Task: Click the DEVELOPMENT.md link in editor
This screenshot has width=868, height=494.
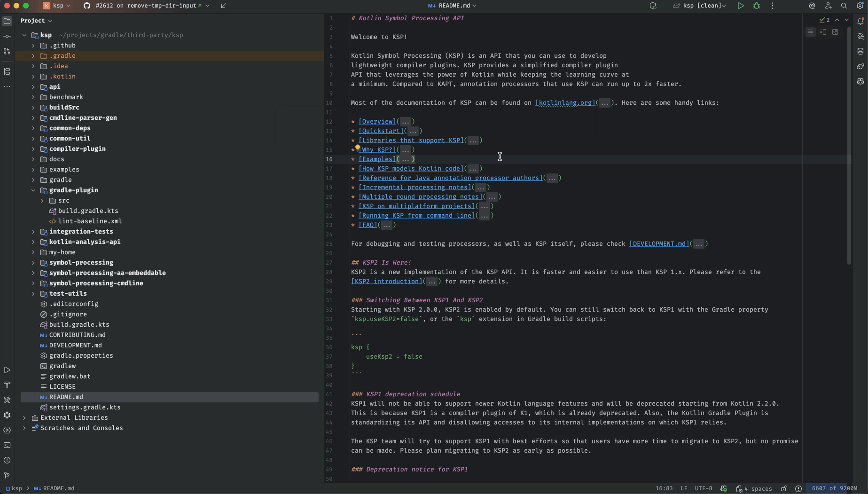Action: pos(659,244)
